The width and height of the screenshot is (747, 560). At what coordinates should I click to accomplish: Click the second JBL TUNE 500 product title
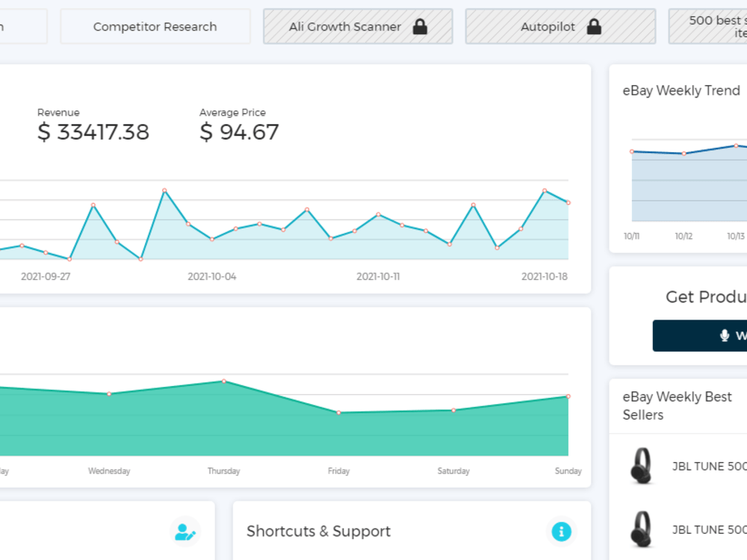pyautogui.click(x=710, y=529)
